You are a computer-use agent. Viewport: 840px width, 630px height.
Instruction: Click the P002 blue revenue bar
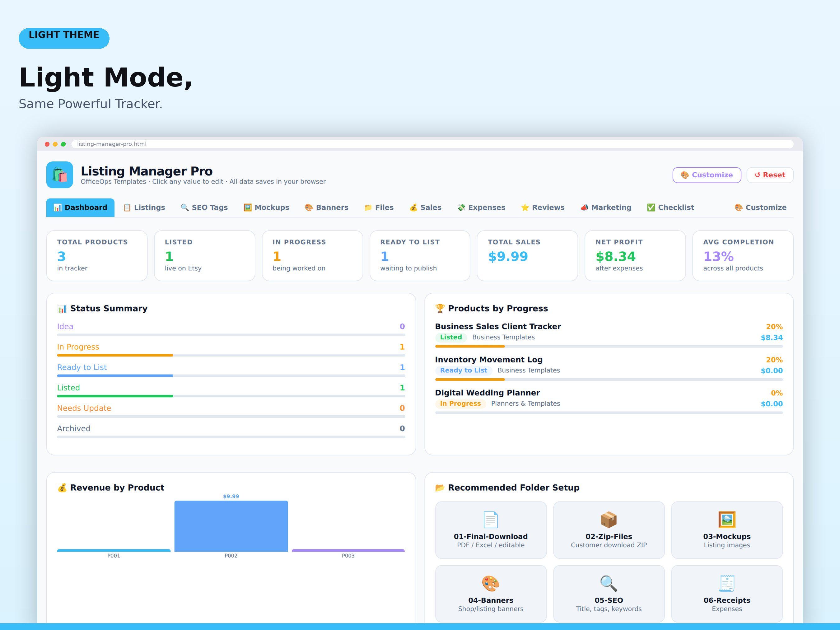point(231,526)
